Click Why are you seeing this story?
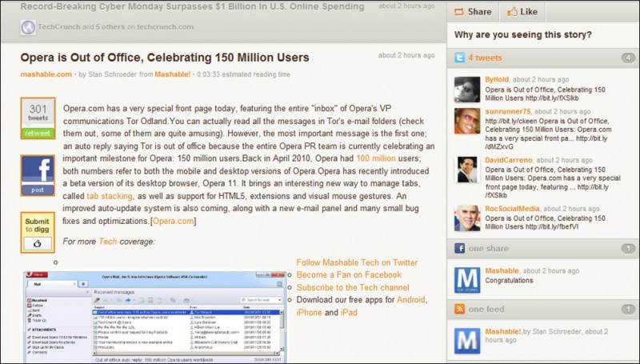 click(x=523, y=34)
